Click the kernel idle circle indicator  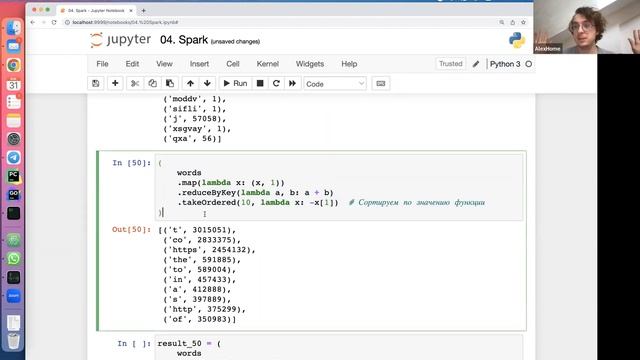pyautogui.click(x=529, y=64)
